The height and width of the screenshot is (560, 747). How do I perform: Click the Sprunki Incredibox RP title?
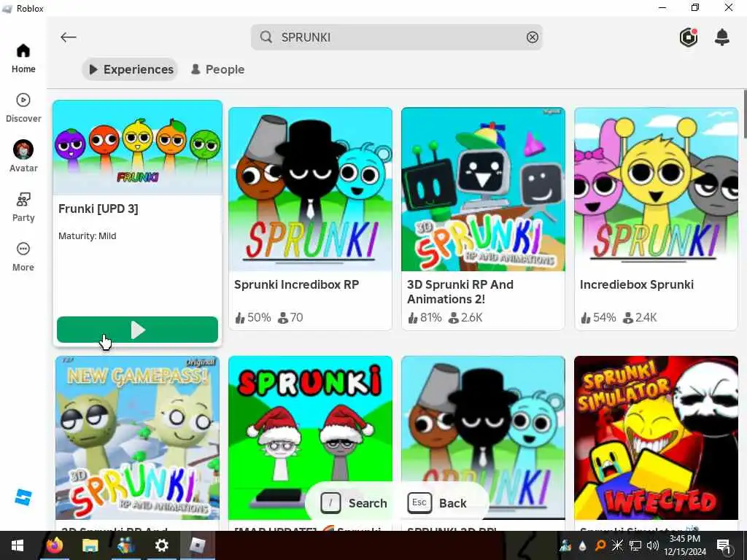point(296,285)
